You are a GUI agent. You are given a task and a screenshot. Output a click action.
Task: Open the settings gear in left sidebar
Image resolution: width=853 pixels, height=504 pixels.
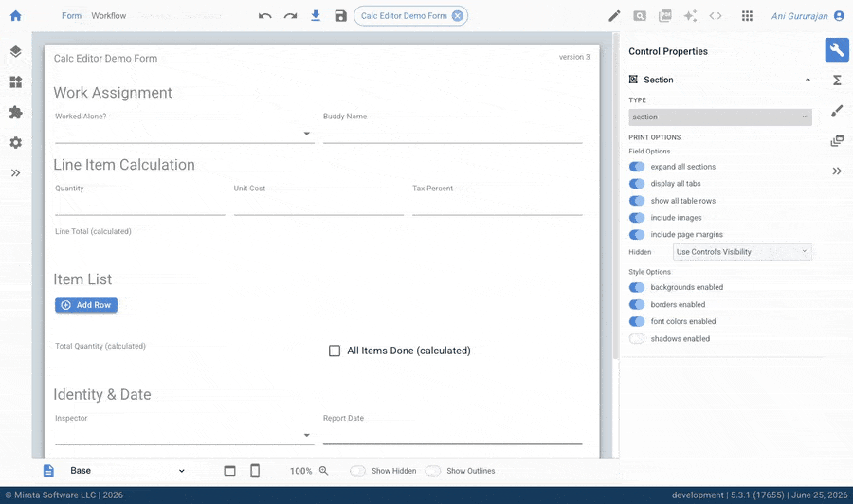coord(16,142)
